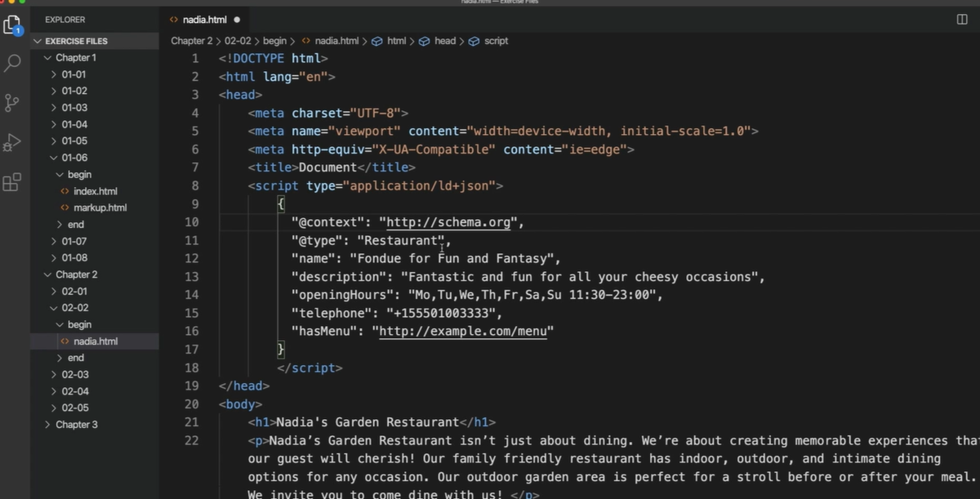980x499 pixels.
Task: Expand the end folder under 01-06
Action: point(95,225)
